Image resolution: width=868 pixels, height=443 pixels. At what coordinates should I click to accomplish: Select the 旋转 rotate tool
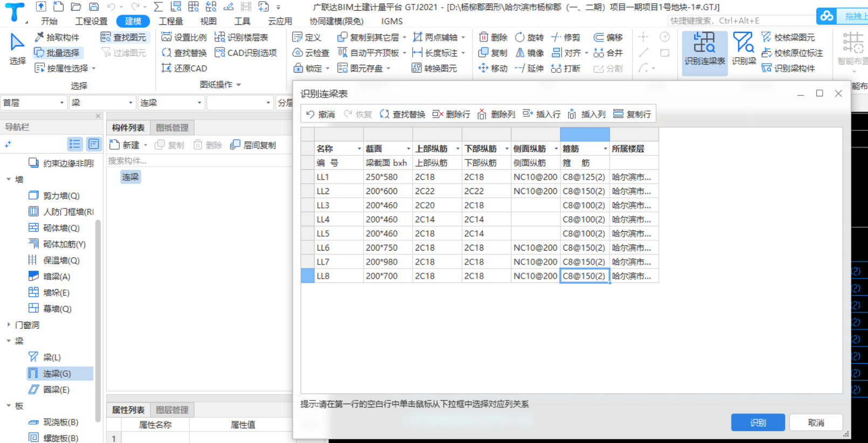pyautogui.click(x=529, y=37)
